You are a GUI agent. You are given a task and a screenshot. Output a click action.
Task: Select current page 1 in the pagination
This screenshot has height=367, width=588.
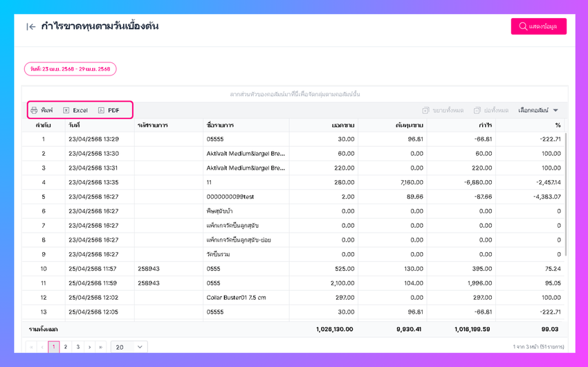(54, 347)
